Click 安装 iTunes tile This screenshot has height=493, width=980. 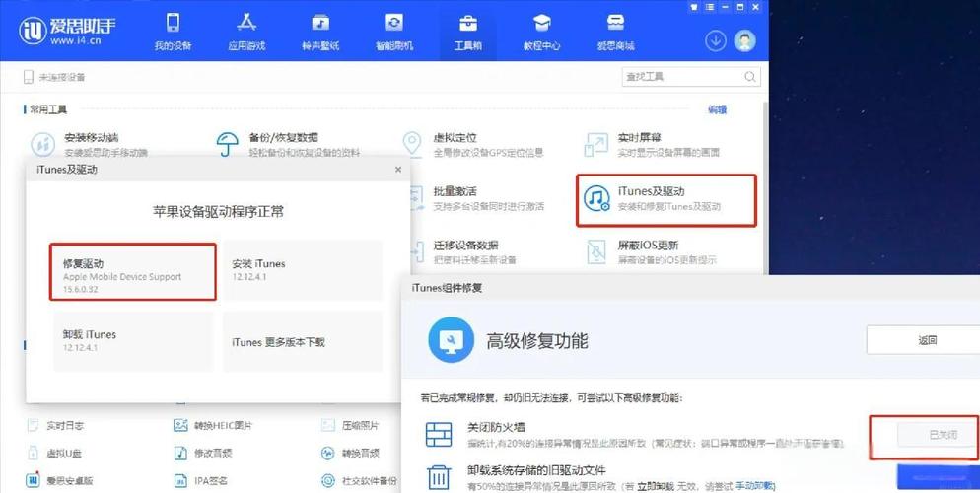303,270
